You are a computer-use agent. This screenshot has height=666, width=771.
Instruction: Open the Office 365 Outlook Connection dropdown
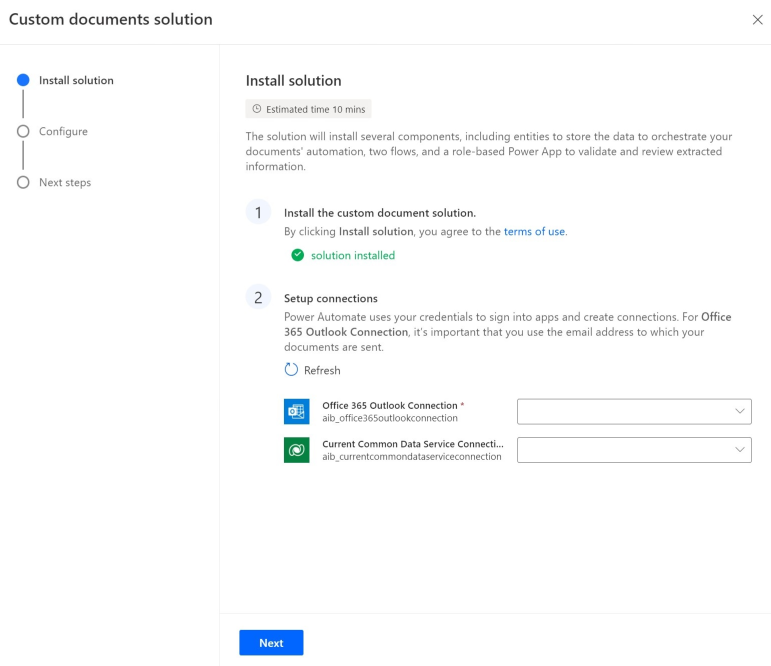pos(634,411)
